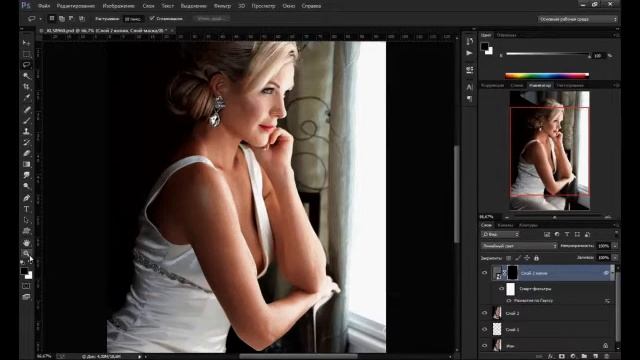Hide the 'Слой 2' layer
Image resolution: width=640 pixels, height=360 pixels.
click(x=484, y=313)
